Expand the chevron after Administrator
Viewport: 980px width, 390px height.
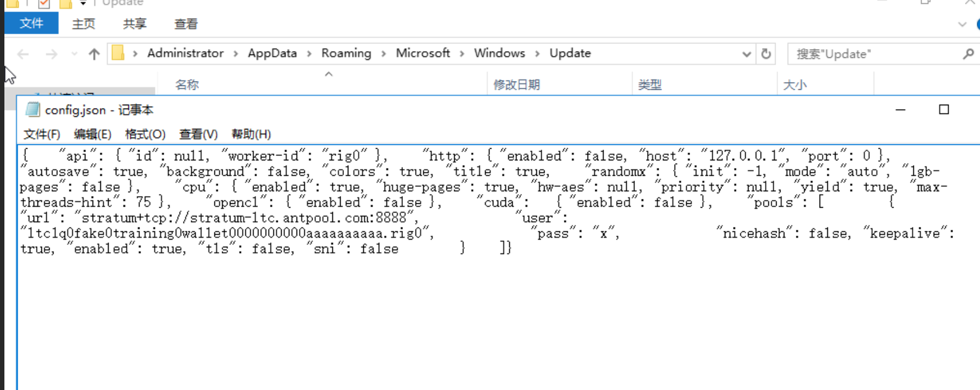click(236, 53)
